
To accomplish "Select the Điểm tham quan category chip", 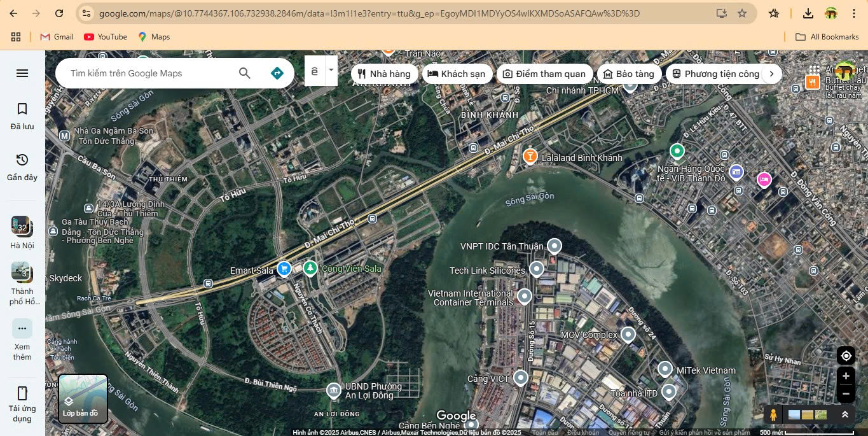I will pyautogui.click(x=544, y=74).
